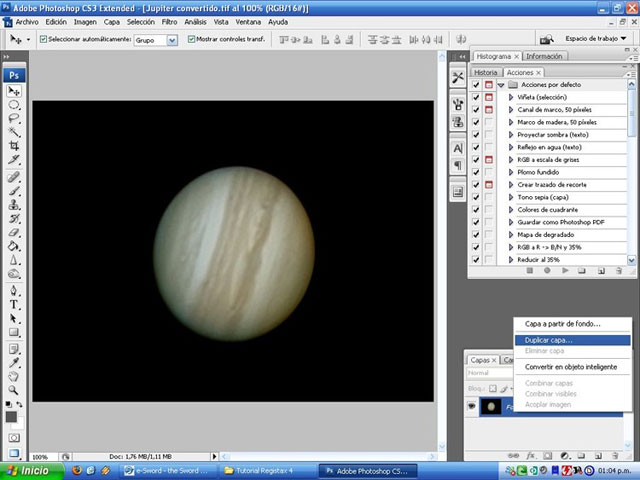The image size is (640, 480).
Task: Toggle dialog box for RGB a escala de grises
Action: 489,160
